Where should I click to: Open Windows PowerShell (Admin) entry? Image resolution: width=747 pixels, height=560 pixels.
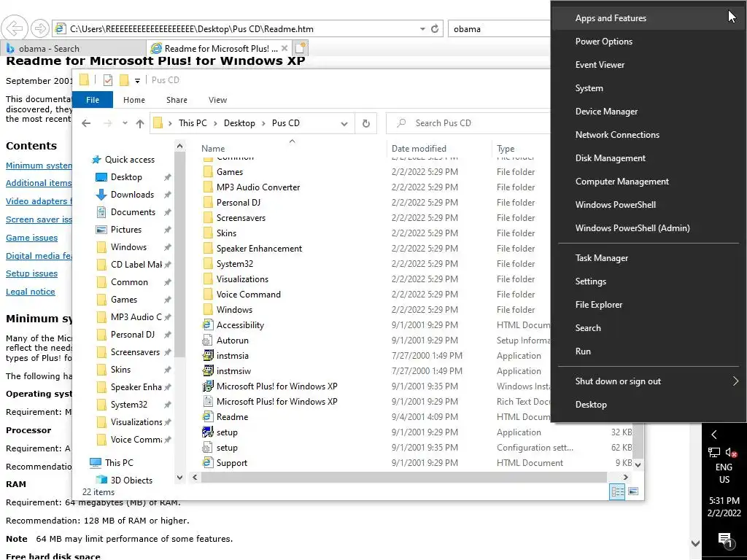[x=649, y=228]
